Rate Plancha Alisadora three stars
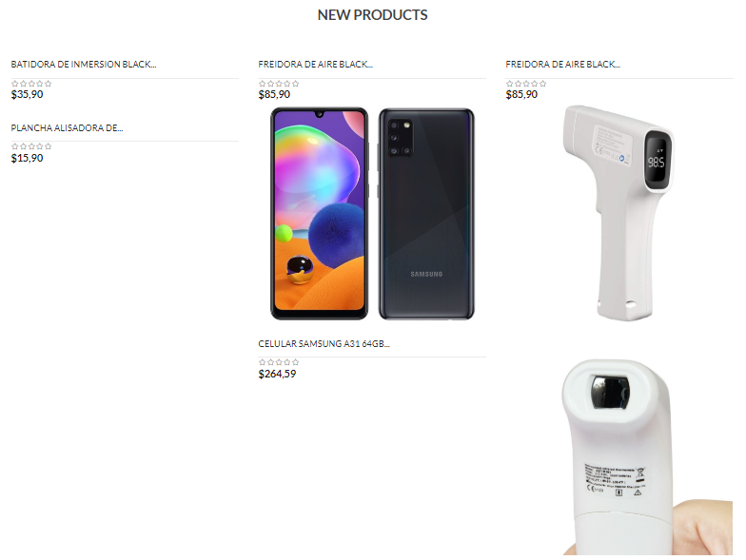The image size is (746, 560). 31,146
